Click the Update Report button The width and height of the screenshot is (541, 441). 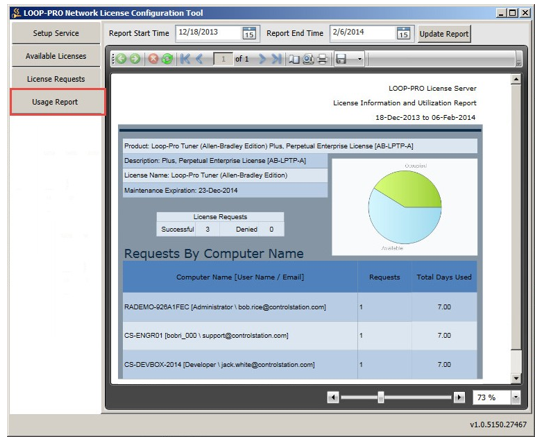click(x=444, y=34)
